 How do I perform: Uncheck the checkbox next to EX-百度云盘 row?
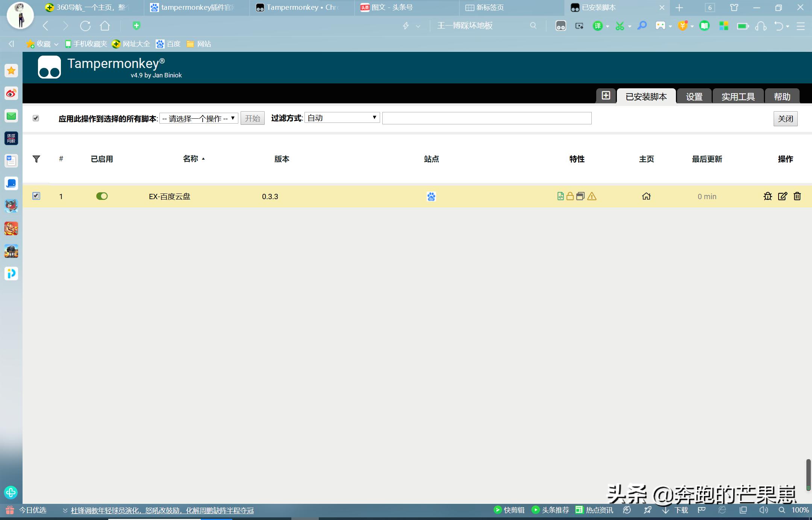36,196
